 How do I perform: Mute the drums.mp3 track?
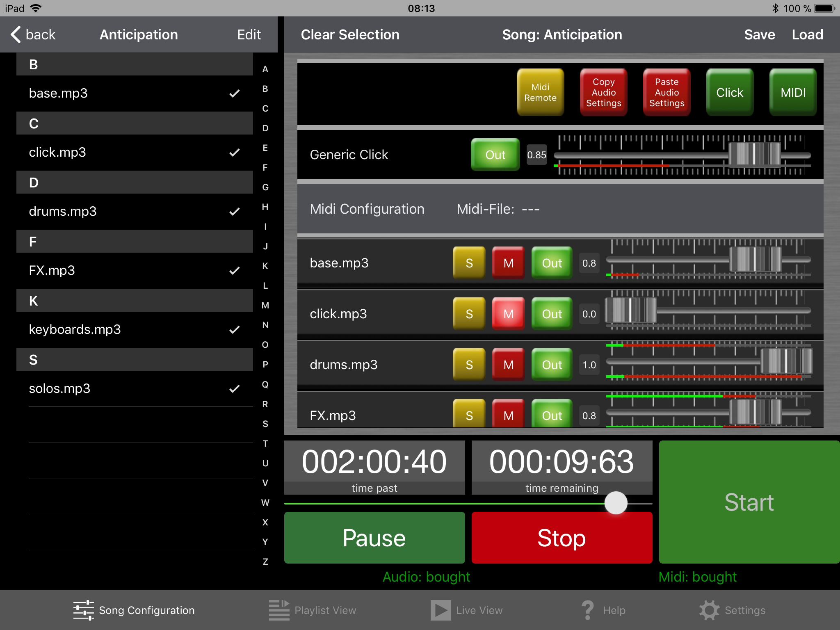tap(508, 365)
